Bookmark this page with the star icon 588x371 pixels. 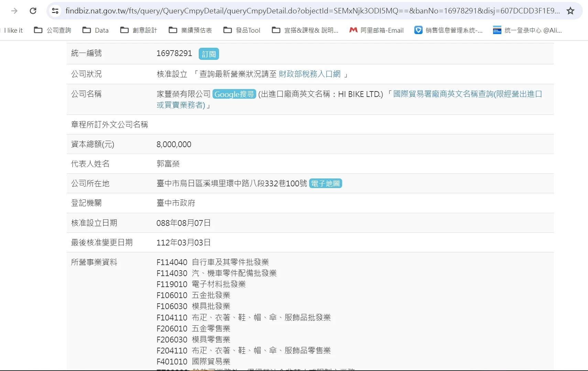coord(570,11)
